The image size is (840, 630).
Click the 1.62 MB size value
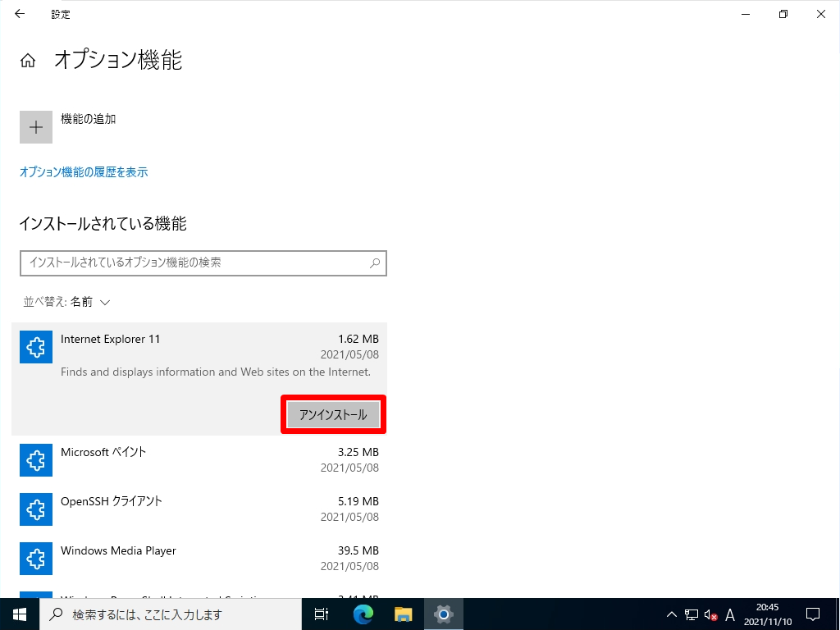click(358, 339)
